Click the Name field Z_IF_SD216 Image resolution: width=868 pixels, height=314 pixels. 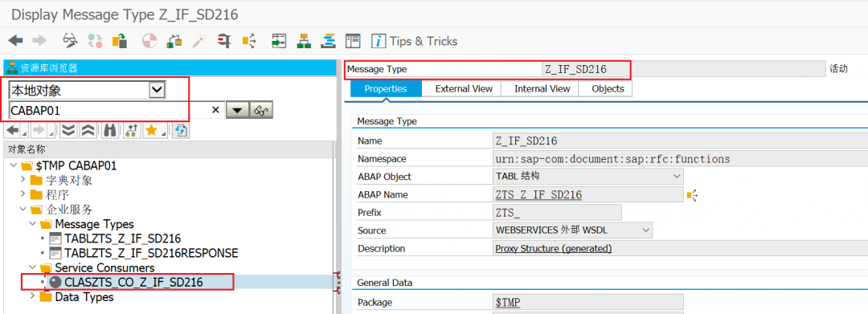681,141
